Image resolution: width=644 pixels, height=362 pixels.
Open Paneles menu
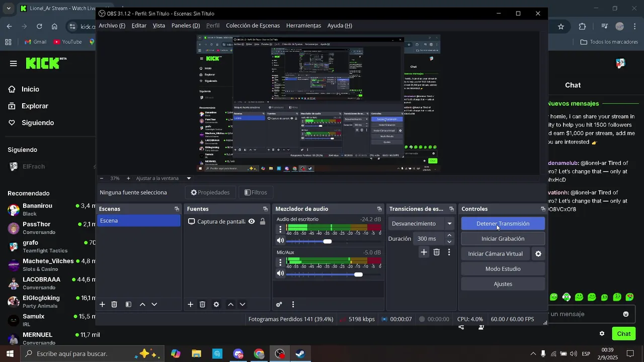[186, 26]
